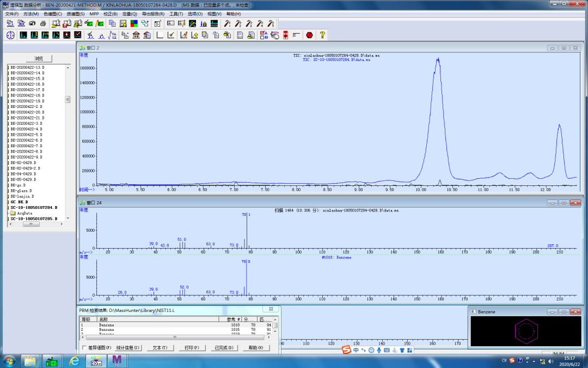Click hammer tool icon numbered 5

tap(271, 23)
